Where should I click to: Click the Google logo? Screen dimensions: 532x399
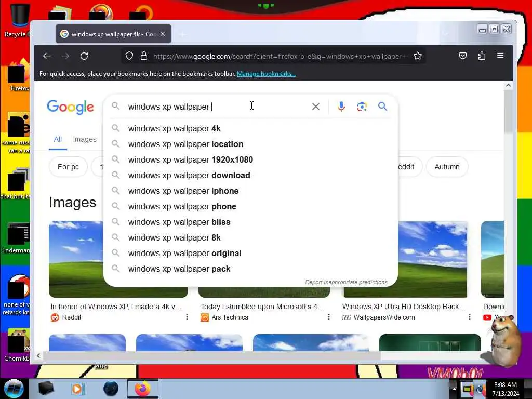pyautogui.click(x=70, y=107)
